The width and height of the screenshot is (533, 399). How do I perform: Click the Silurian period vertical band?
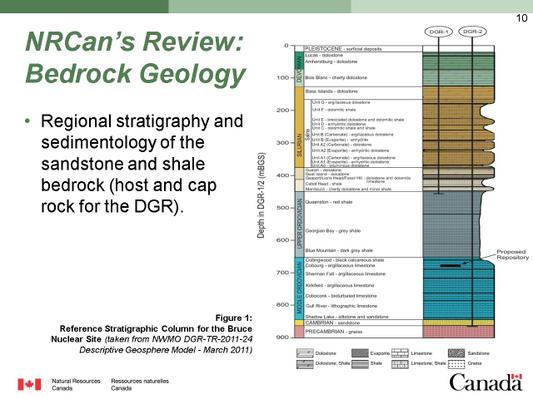click(299, 127)
